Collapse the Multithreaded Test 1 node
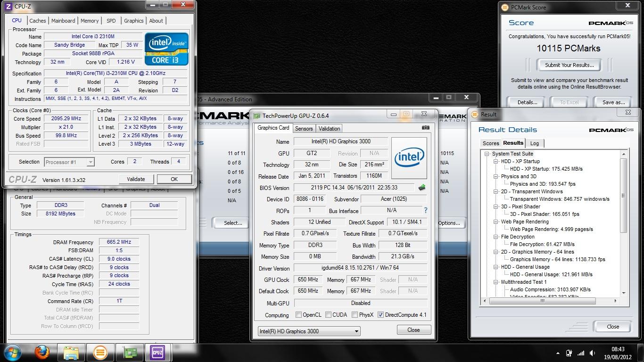644x362 pixels. point(496,282)
